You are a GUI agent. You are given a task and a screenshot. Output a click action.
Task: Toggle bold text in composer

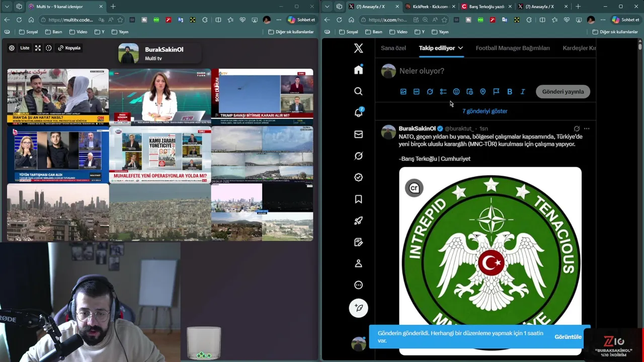click(509, 92)
